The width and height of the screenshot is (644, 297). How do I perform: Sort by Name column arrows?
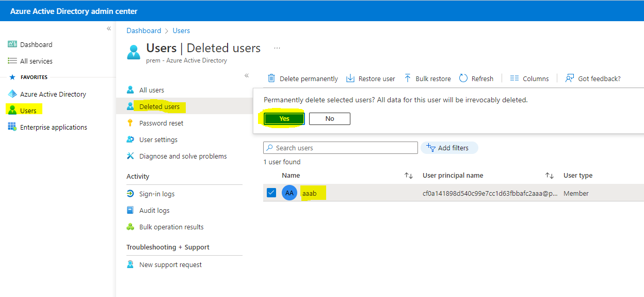tap(409, 176)
